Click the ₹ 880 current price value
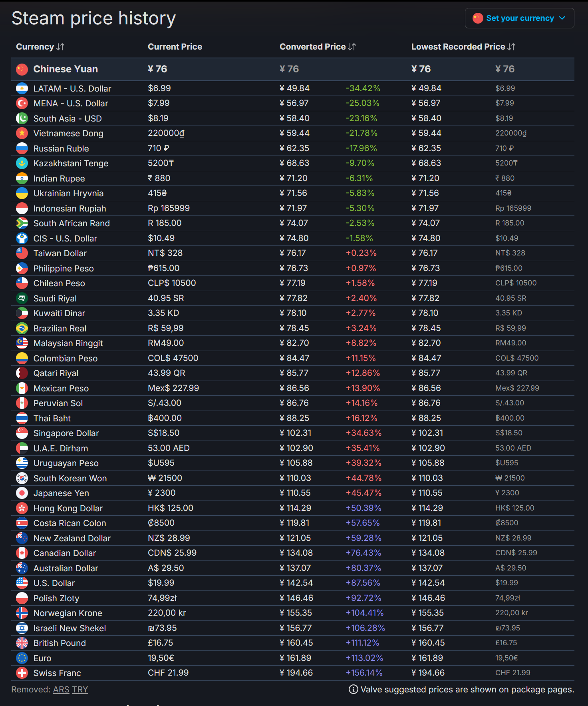Screen dimensions: 588x706 [x=159, y=178]
